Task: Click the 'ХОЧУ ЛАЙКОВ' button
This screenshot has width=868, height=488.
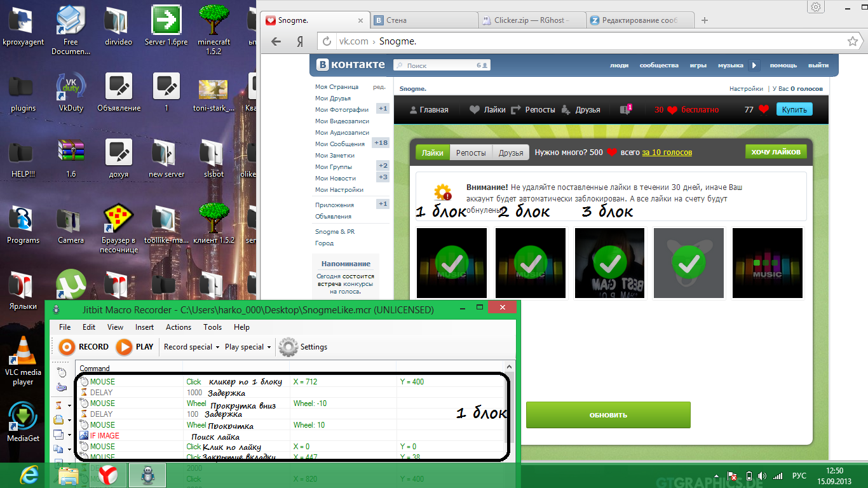Action: 776,152
